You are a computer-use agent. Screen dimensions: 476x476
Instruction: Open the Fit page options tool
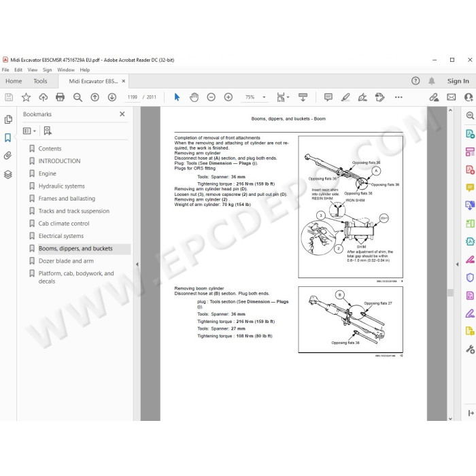click(281, 97)
